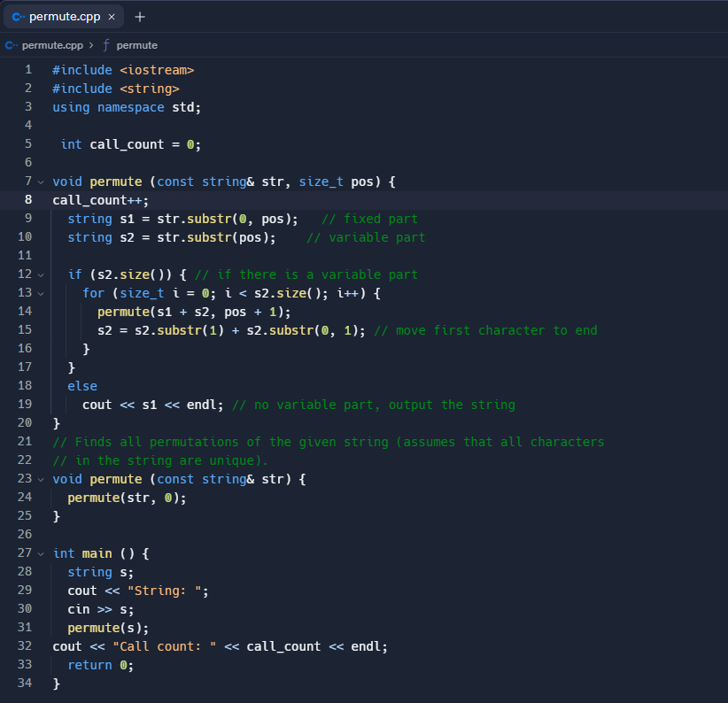Click 'str.substr(pos)' on line 10

(x=213, y=237)
